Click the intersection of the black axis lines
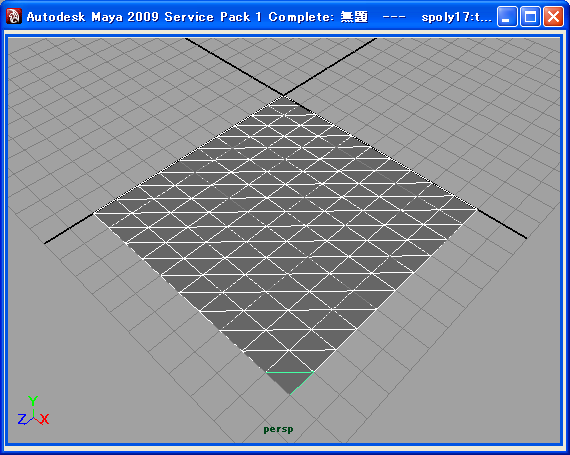 click(283, 96)
